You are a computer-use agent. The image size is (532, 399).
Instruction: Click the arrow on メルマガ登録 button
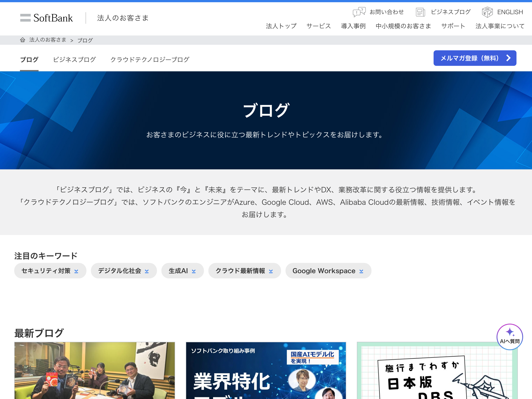(x=508, y=58)
